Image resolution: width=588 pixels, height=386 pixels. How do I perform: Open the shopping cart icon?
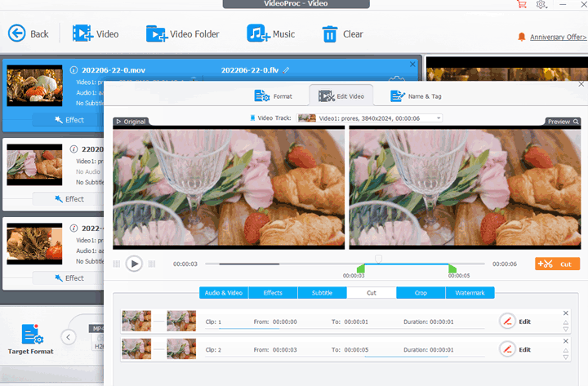(522, 5)
